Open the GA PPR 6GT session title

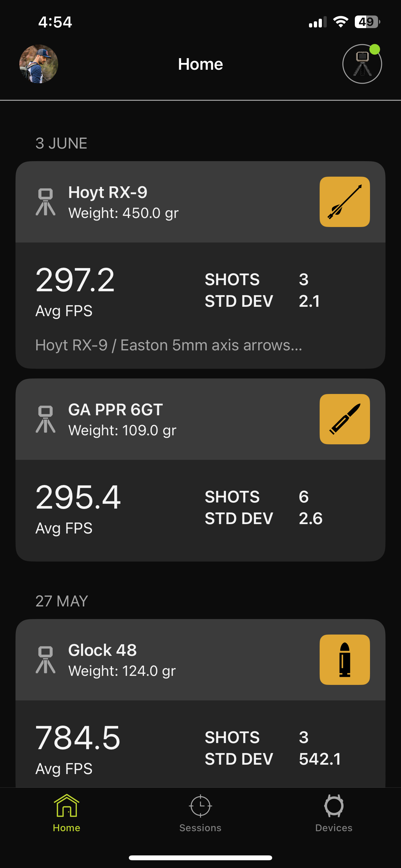116,410
